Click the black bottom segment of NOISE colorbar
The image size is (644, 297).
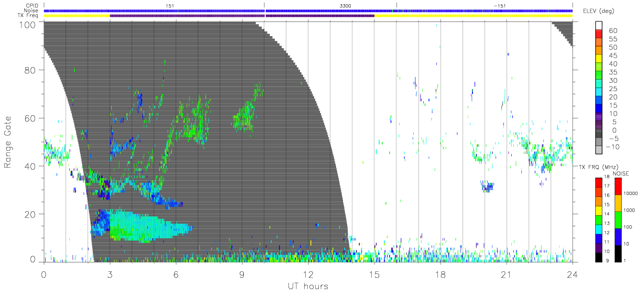click(618, 252)
